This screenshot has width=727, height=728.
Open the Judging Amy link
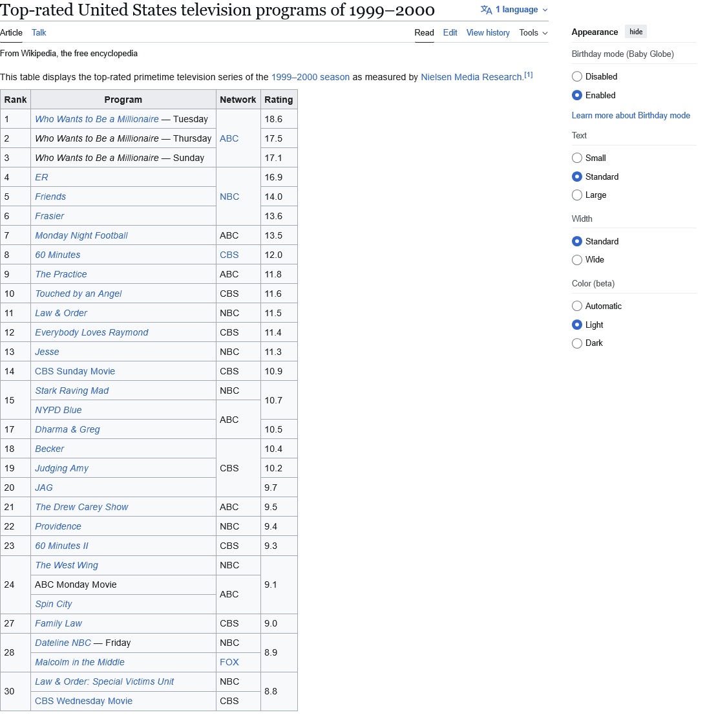click(x=61, y=469)
